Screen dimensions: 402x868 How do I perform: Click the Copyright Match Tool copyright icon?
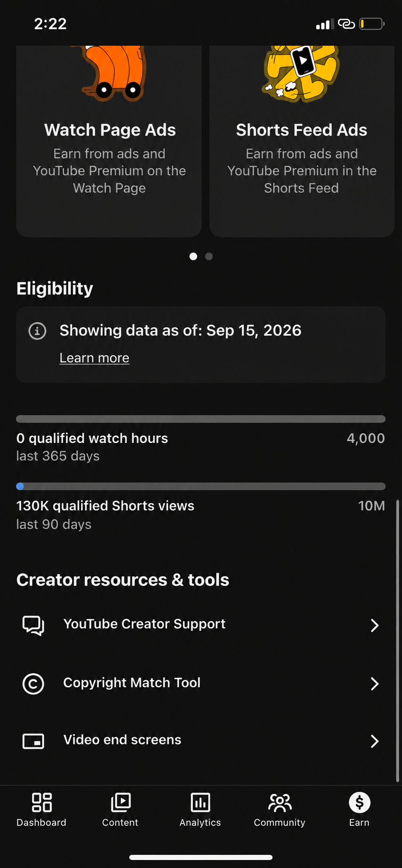(33, 683)
